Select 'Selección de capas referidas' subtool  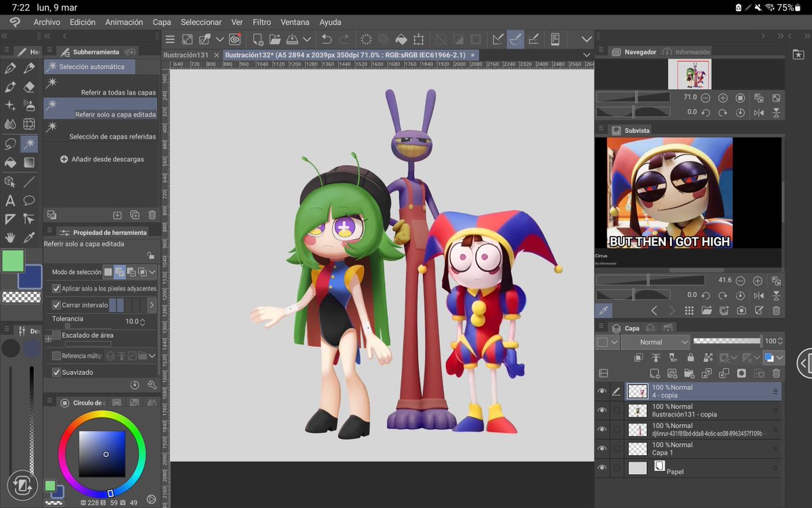coord(100,129)
